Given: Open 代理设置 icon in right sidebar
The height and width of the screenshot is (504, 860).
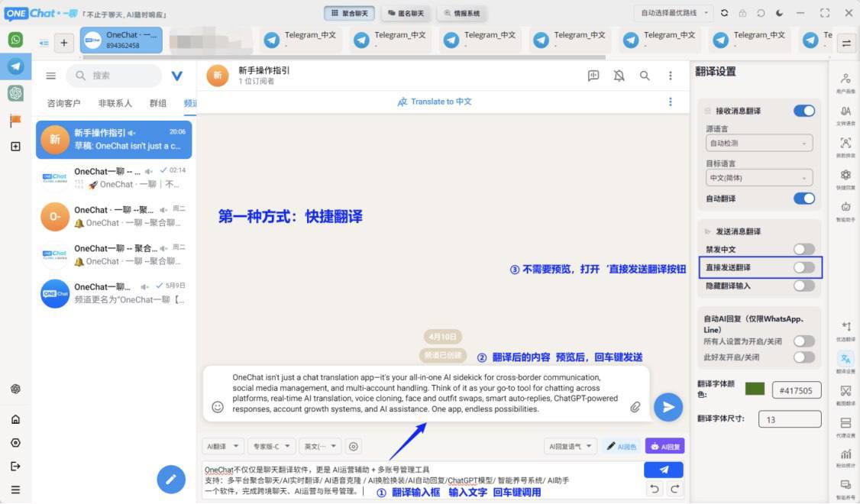Looking at the screenshot, I should click(x=845, y=427).
